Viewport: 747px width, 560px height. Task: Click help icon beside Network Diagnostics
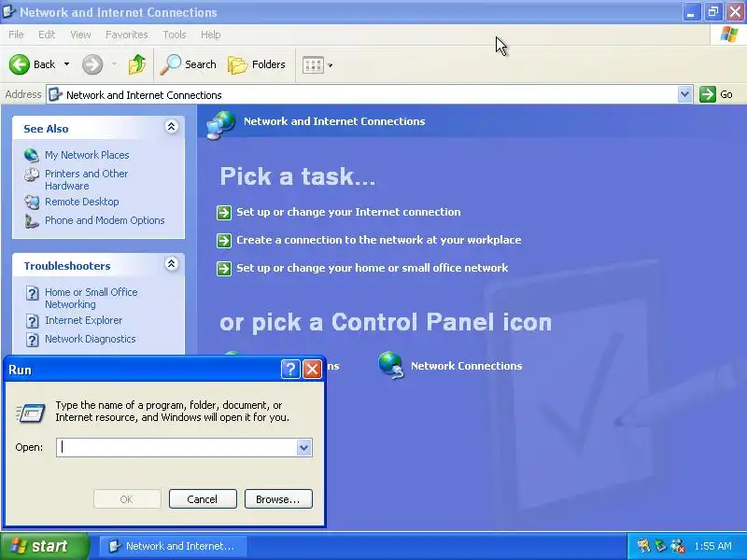tap(32, 340)
